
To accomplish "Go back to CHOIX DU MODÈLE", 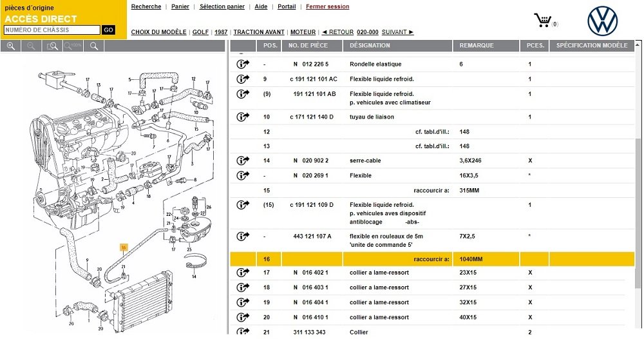I will click(158, 32).
